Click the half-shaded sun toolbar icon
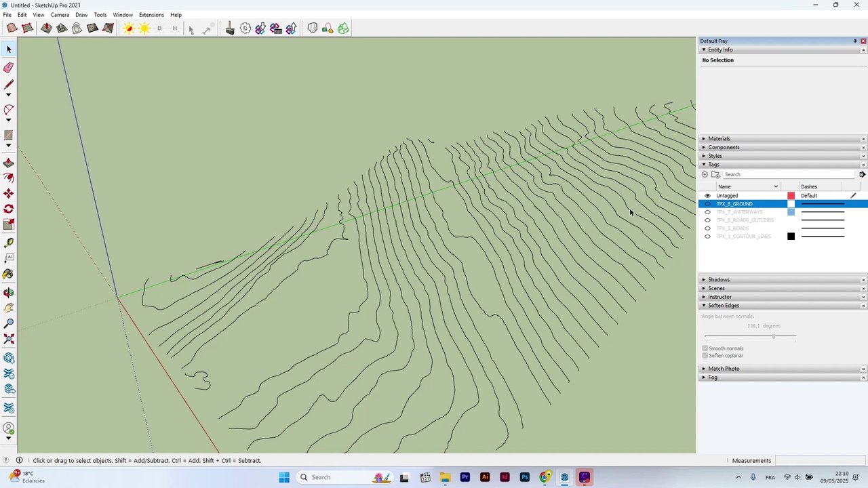Image resolution: width=868 pixels, height=488 pixels. click(129, 28)
